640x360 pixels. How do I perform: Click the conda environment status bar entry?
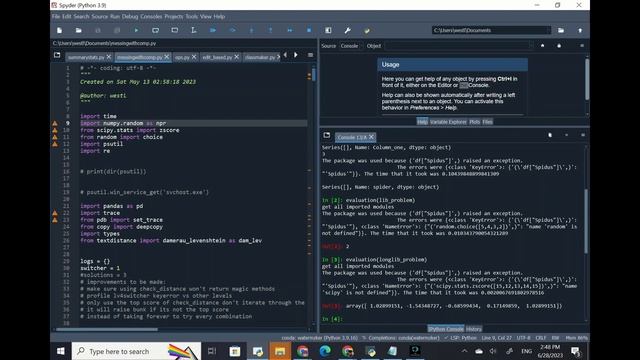(320, 338)
